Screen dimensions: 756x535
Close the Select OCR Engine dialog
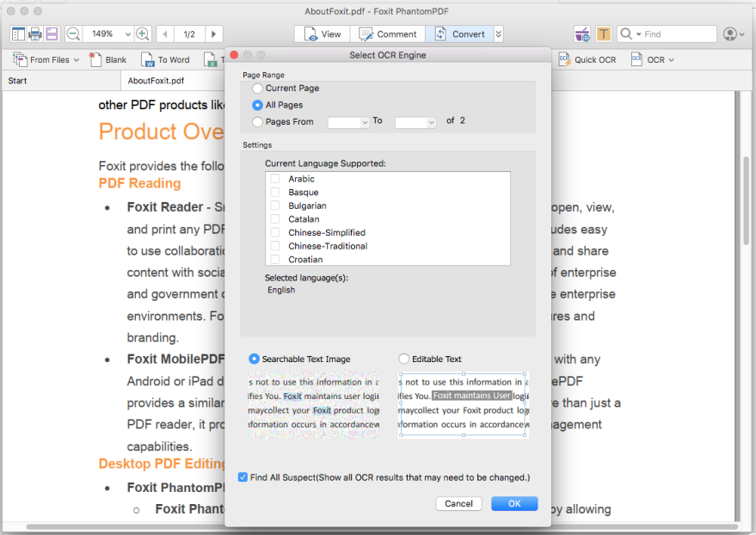[234, 55]
